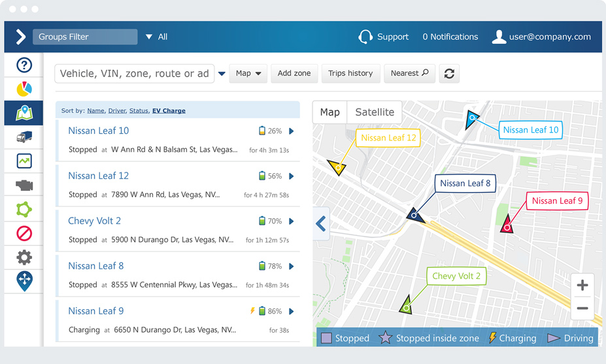
Task: Select the truck vehicles sidebar icon
Action: click(24, 137)
